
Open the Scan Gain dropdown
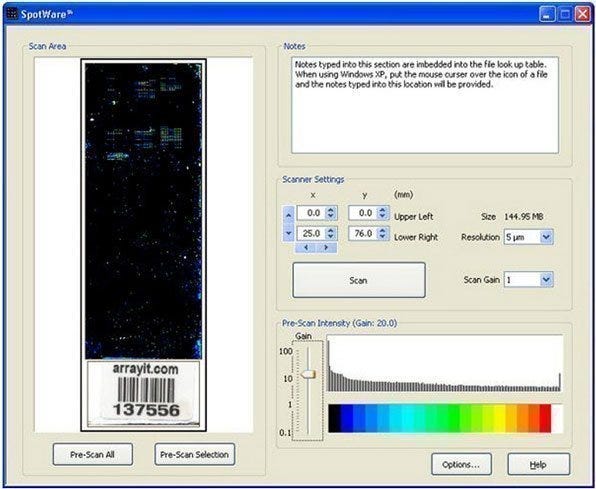(546, 279)
